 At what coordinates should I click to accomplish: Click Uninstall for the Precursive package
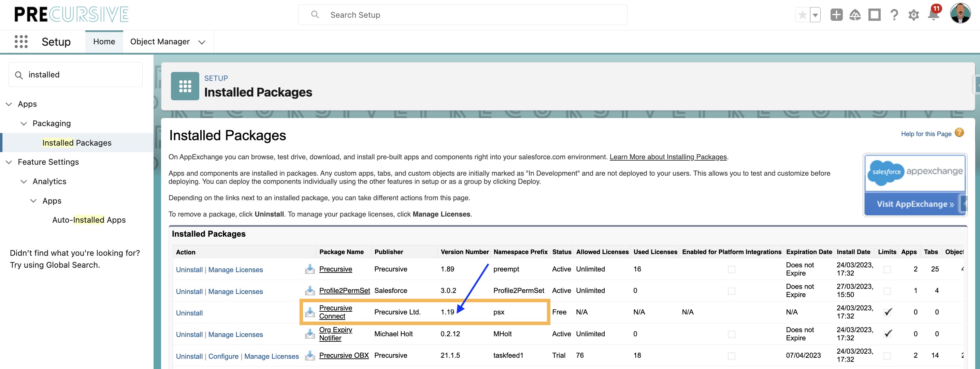[x=189, y=270]
